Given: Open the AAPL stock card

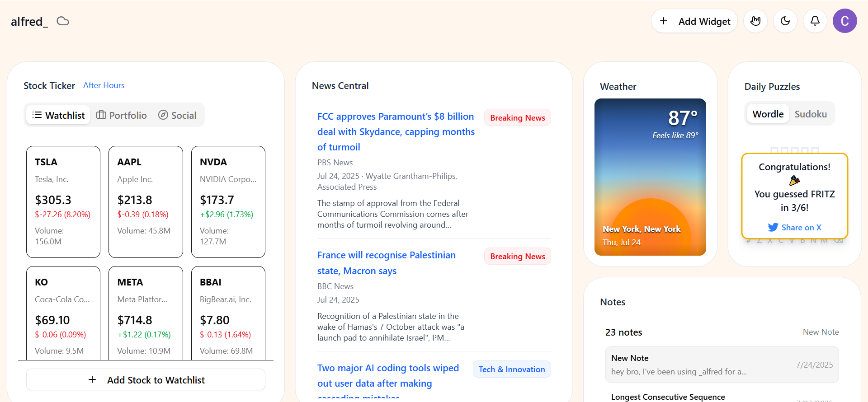Looking at the screenshot, I should pyautogui.click(x=146, y=201).
